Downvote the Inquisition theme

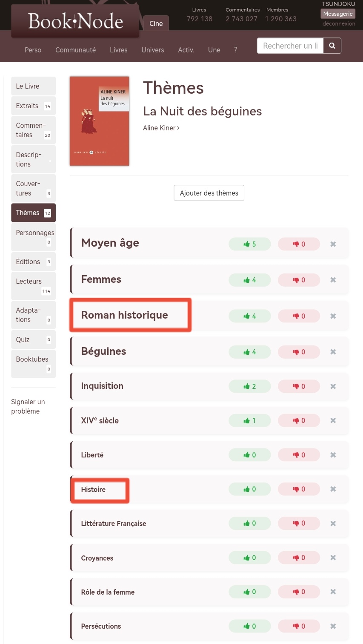(x=299, y=386)
